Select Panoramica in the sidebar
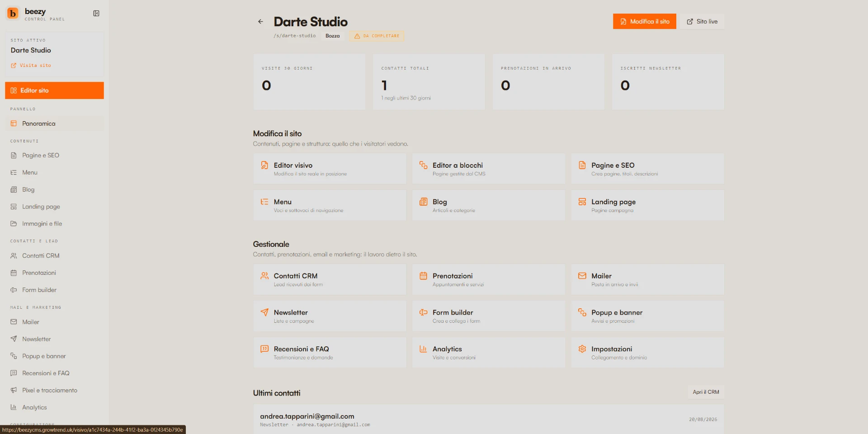The height and width of the screenshot is (434, 868). click(54, 124)
